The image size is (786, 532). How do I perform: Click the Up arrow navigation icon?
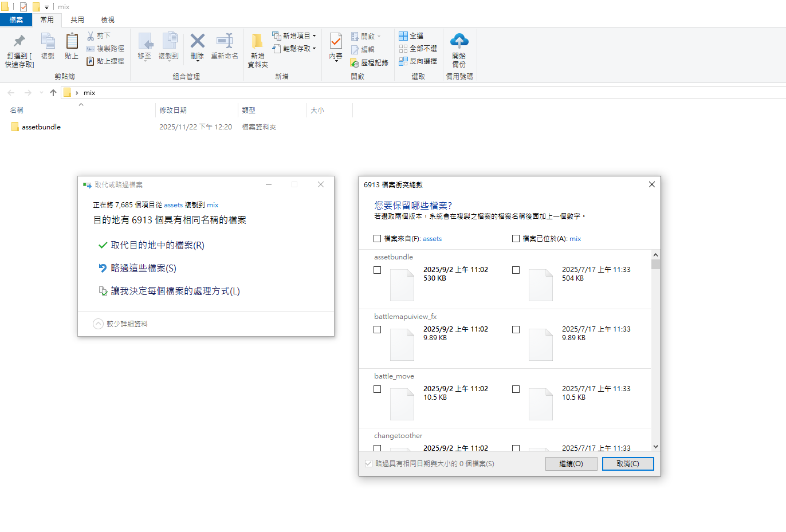[x=53, y=93]
